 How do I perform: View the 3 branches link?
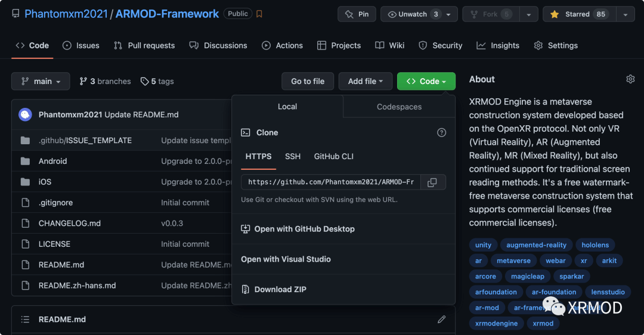(105, 81)
